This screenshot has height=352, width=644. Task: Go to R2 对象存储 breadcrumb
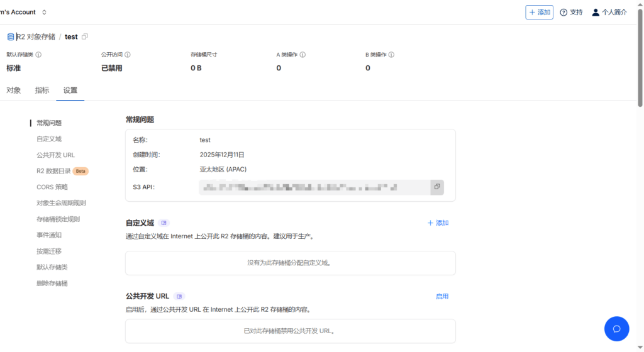click(x=35, y=36)
